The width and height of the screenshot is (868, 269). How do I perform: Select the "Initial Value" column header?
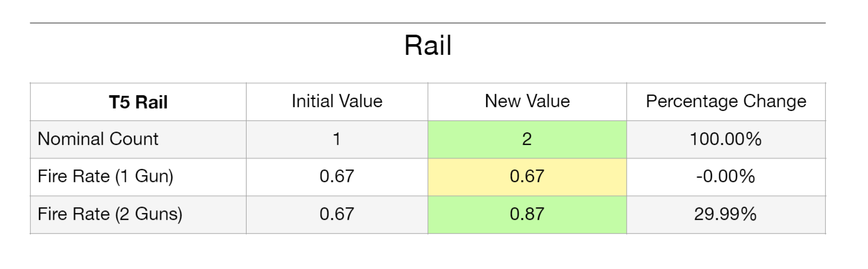tap(337, 101)
